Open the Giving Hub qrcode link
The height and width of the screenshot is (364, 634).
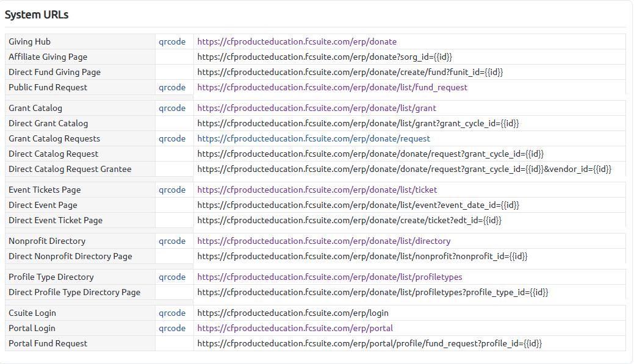[172, 41]
